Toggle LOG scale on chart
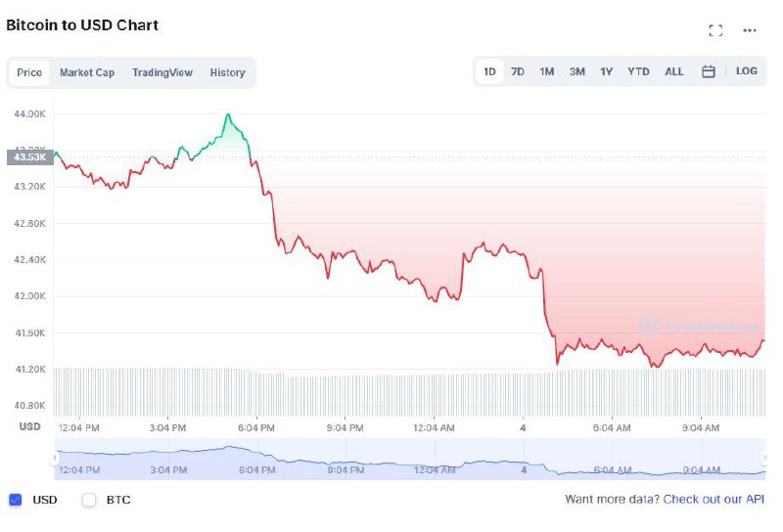Viewport: 783px width, 532px height. (747, 71)
